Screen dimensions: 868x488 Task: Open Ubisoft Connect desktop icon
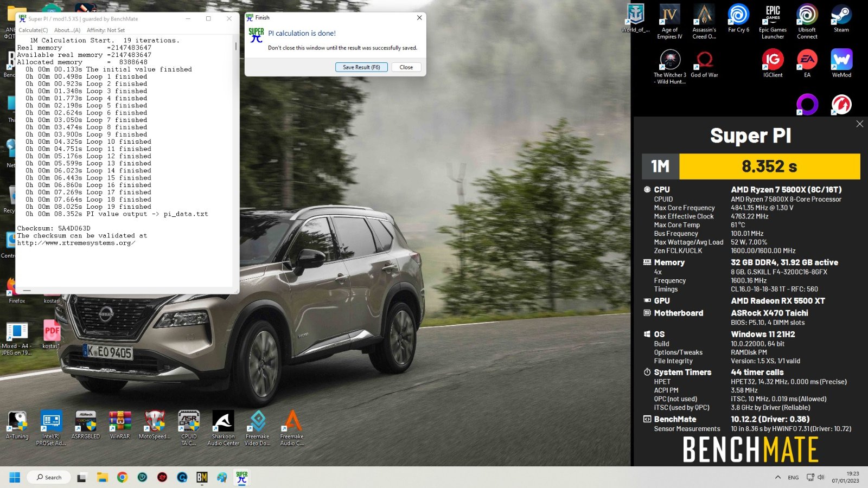tap(807, 22)
